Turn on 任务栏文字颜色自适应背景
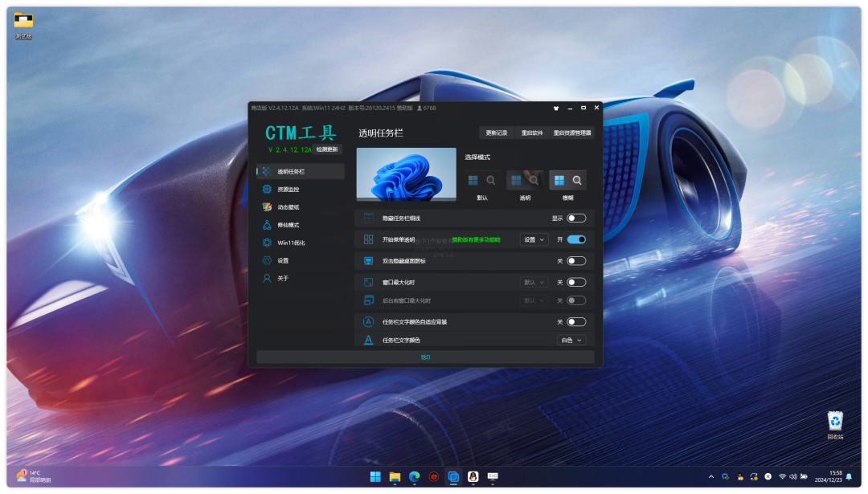 [x=575, y=321]
